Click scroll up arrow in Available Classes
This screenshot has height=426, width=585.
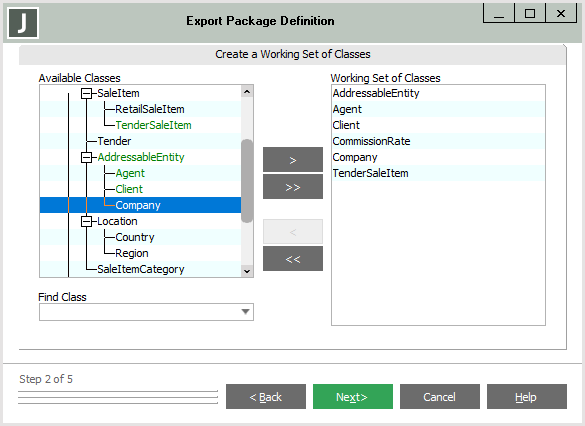(247, 92)
